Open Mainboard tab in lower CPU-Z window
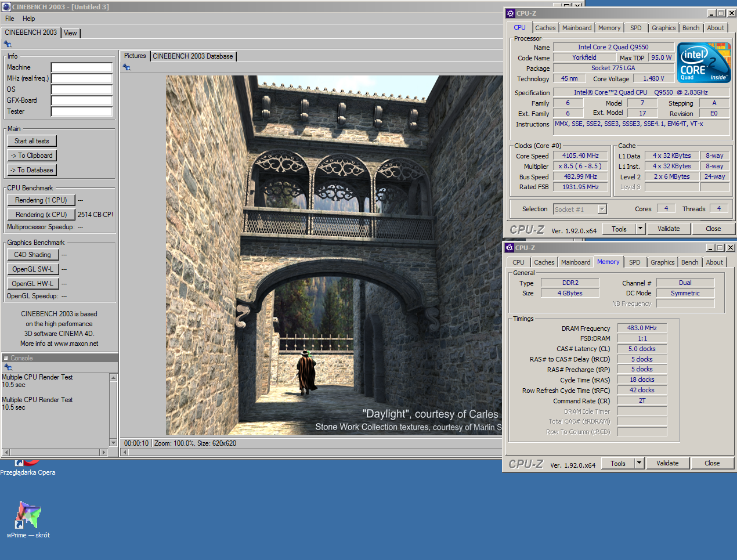Viewport: 737px width, 560px height. 576,262
